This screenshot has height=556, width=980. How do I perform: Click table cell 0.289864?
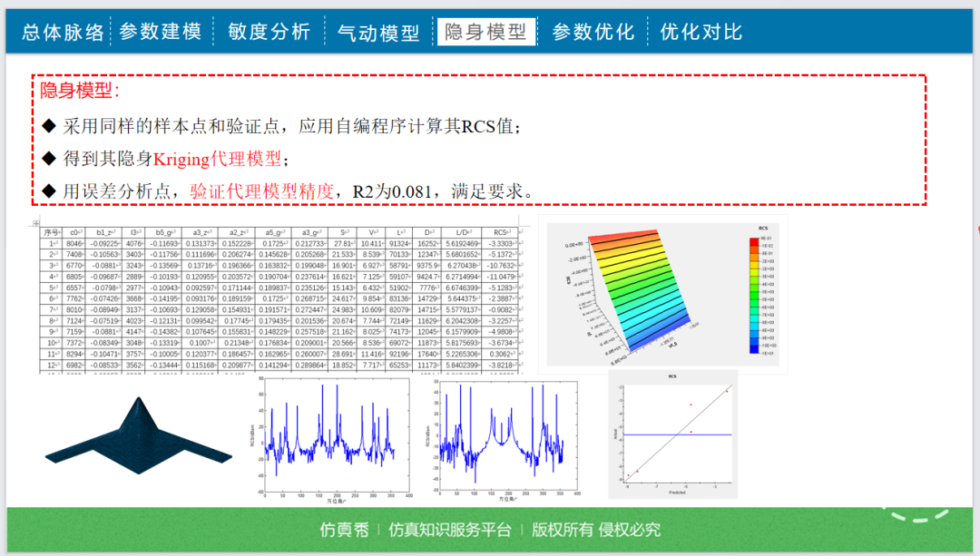click(x=310, y=366)
